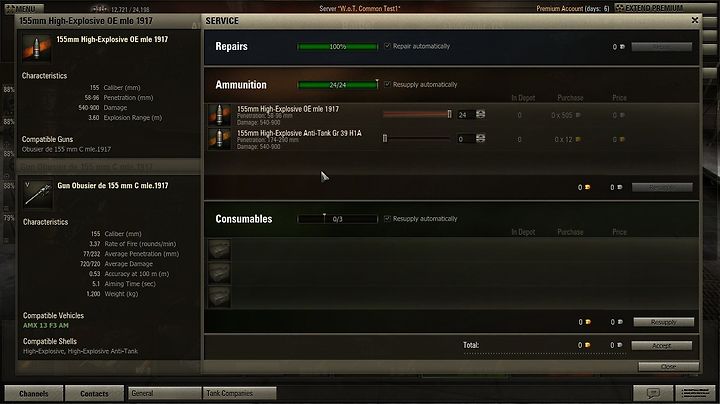Click the Obusier de 155 mm gun icon
This screenshot has width=720, height=404.
[38, 194]
